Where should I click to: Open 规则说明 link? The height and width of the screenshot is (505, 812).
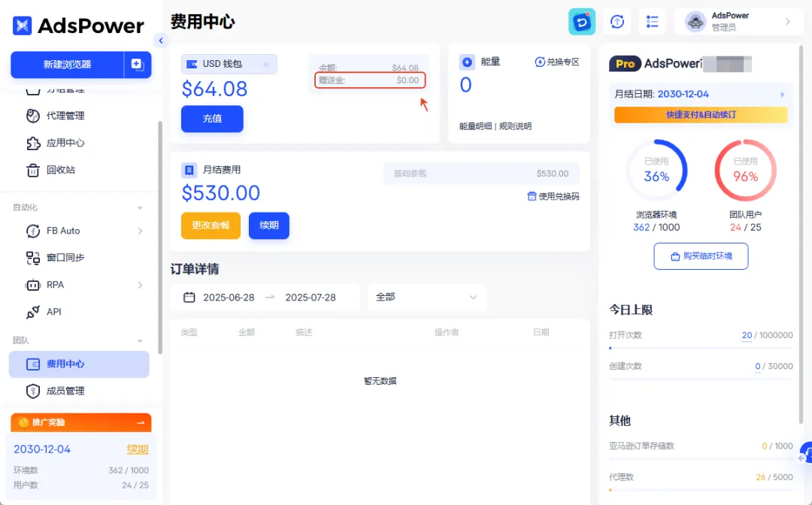pos(515,126)
